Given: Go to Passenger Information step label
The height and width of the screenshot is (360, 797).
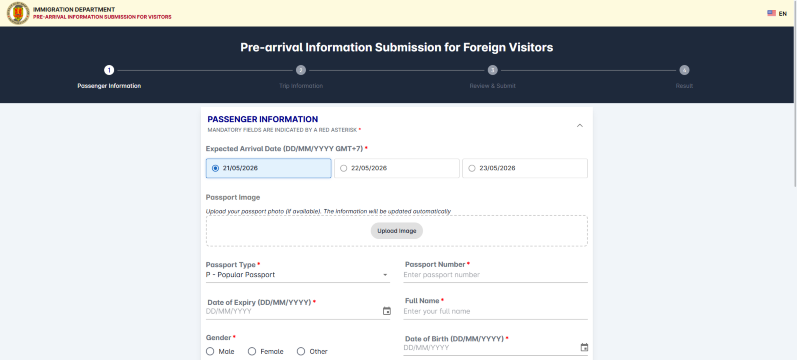Looking at the screenshot, I should click(x=109, y=86).
